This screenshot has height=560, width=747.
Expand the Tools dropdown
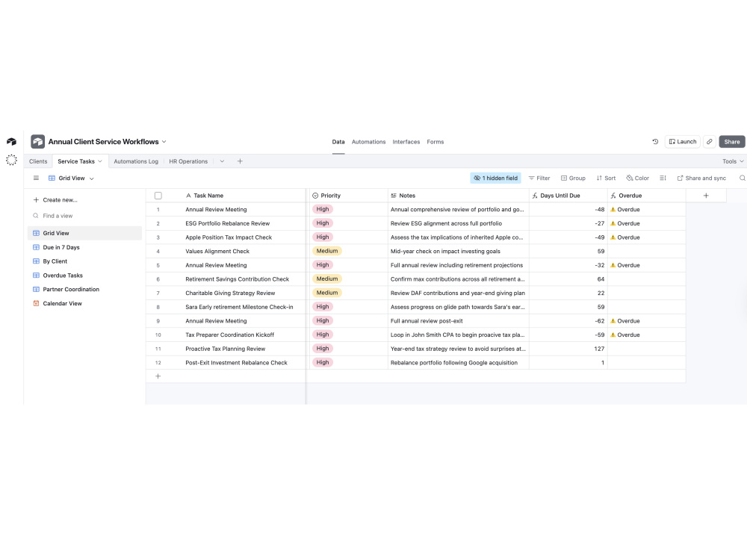733,161
